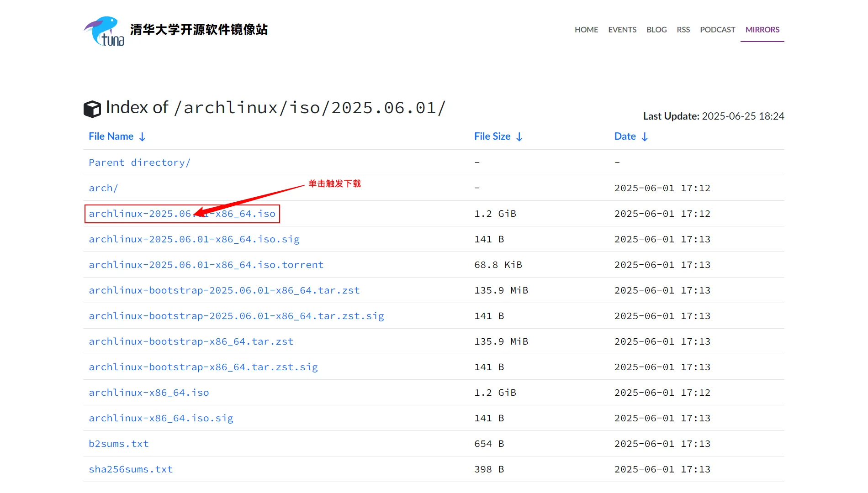This screenshot has height=493, width=868.
Task: Sort by File Name column header
Action: [111, 136]
